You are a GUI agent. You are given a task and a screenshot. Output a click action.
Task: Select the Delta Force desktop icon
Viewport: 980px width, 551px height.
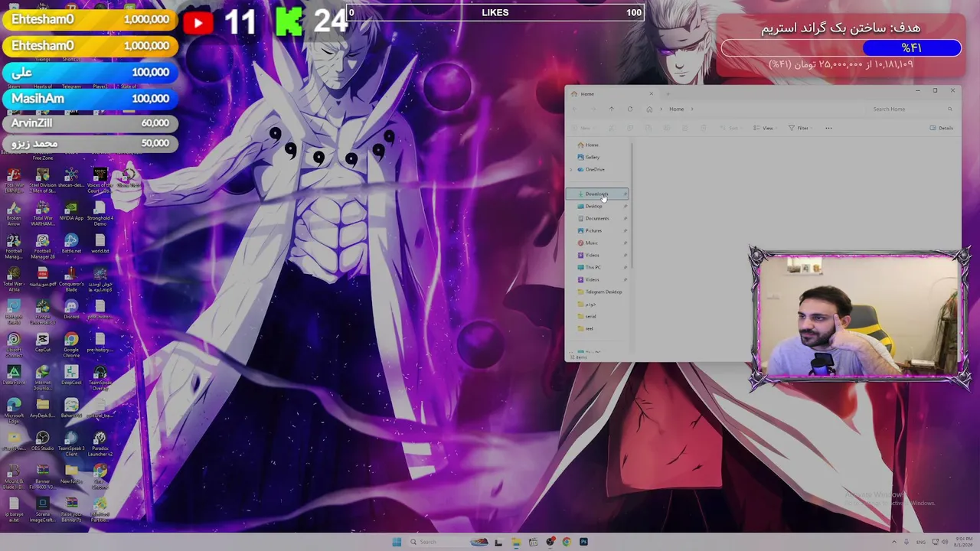coord(14,375)
